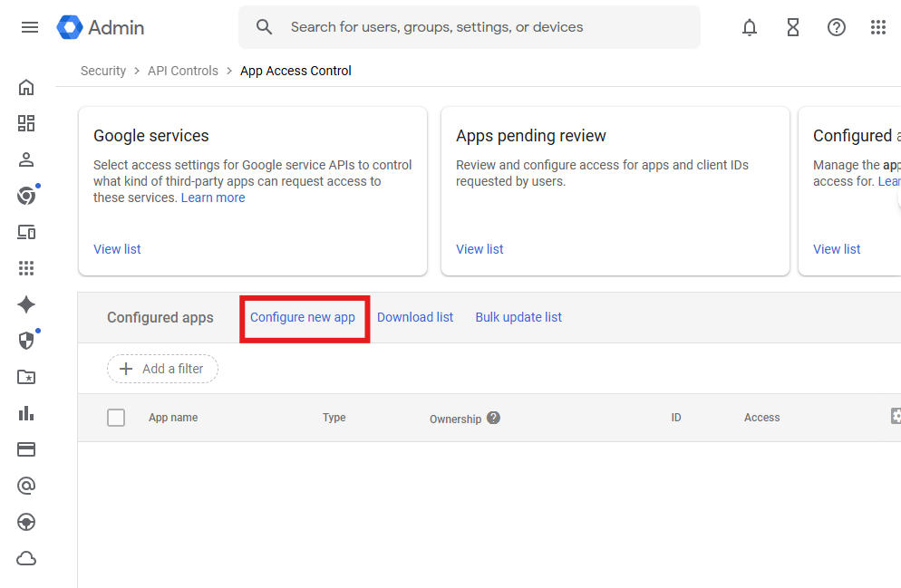This screenshot has height=588, width=901.
Task: Open Reporting bar chart icon in the sidebar
Action: coord(26,413)
